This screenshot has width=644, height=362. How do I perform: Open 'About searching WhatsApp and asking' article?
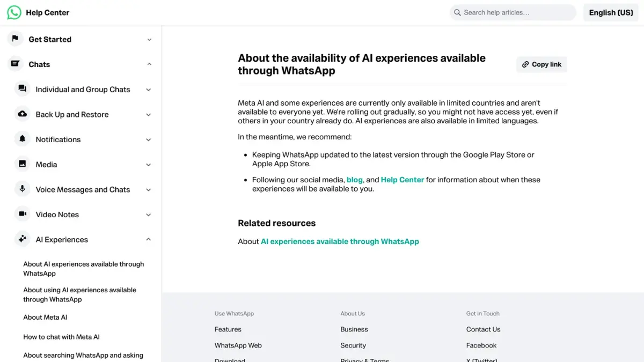tap(83, 355)
